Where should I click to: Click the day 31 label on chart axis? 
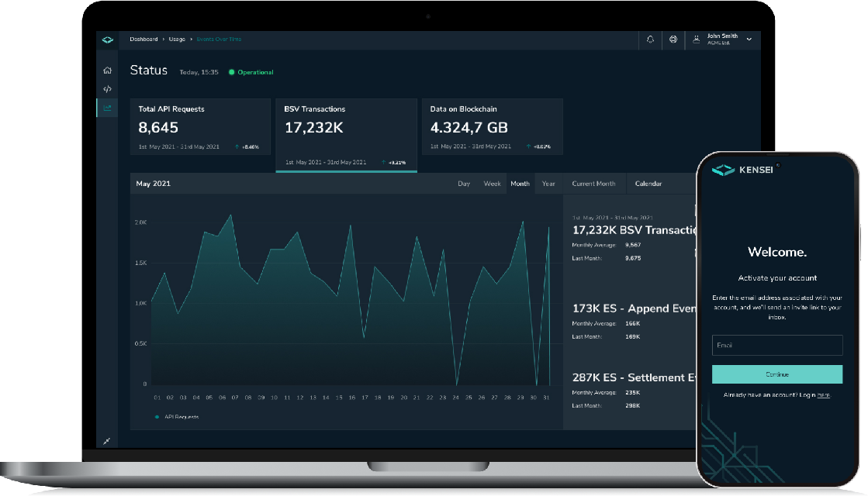(546, 398)
